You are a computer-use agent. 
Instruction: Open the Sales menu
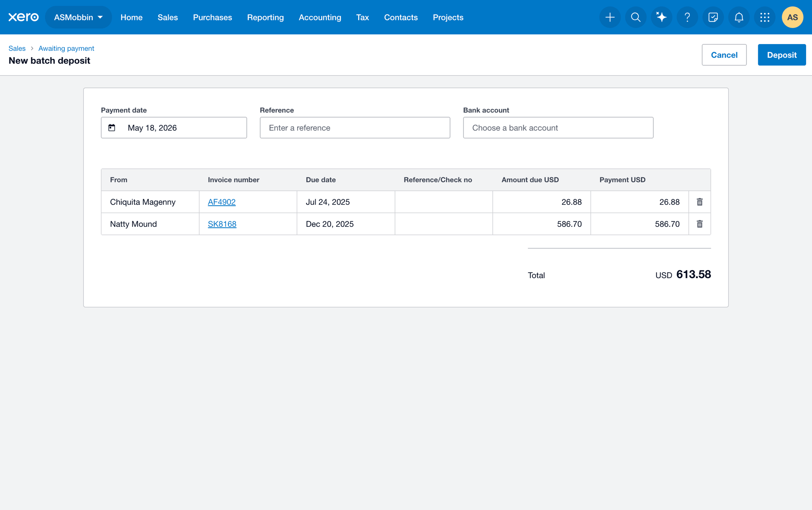tap(167, 17)
